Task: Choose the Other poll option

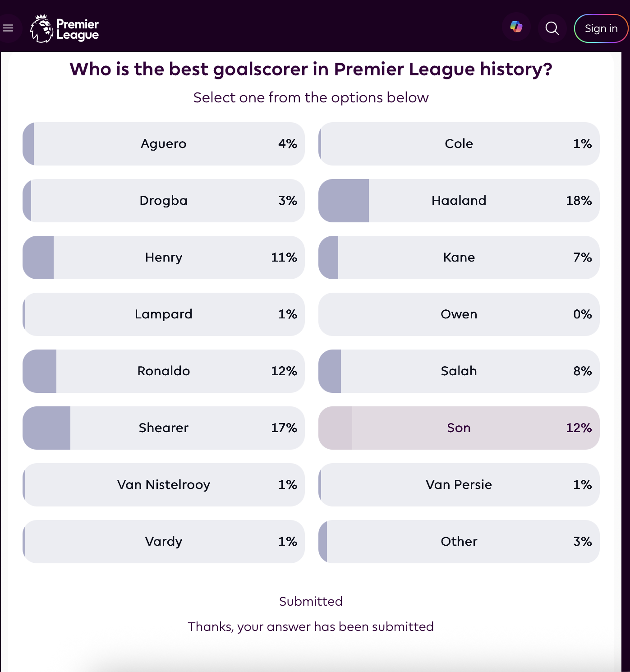Action: point(459,542)
